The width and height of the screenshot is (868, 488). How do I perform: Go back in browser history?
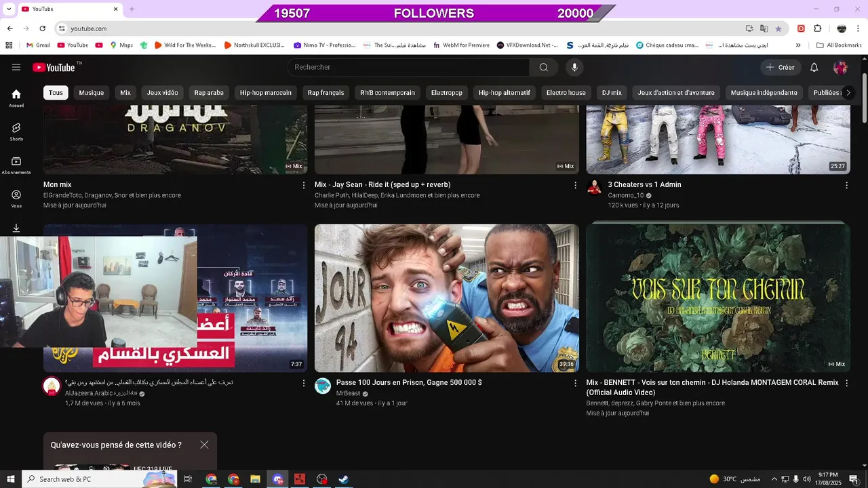[9, 28]
